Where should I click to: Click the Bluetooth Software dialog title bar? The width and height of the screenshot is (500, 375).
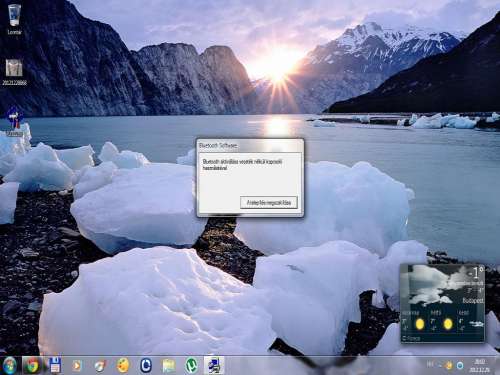coord(250,145)
